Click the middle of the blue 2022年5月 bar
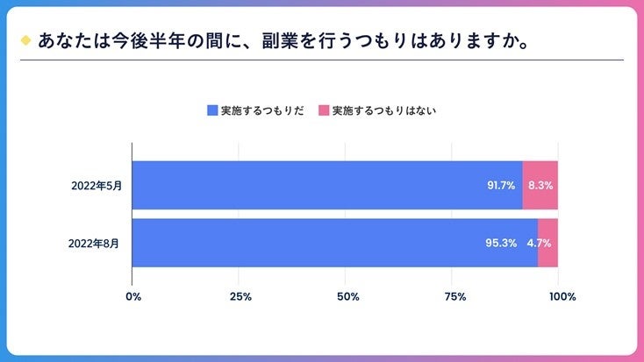This screenshot has height=362, width=644. pyautogui.click(x=326, y=185)
